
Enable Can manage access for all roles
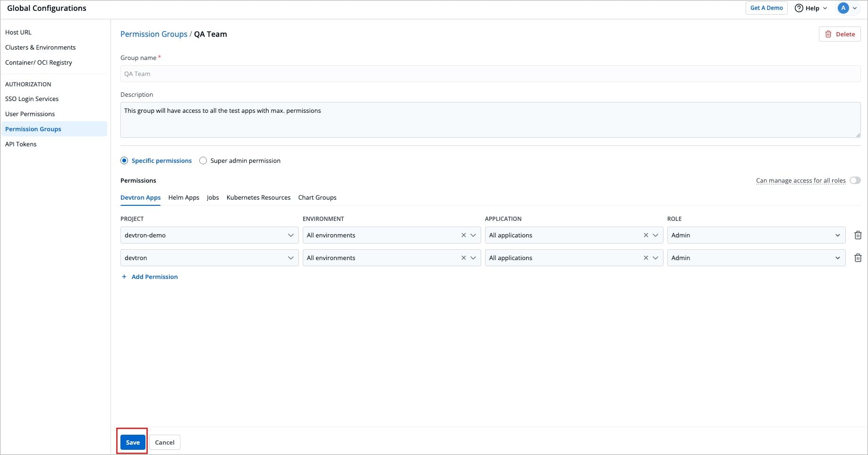coord(855,180)
